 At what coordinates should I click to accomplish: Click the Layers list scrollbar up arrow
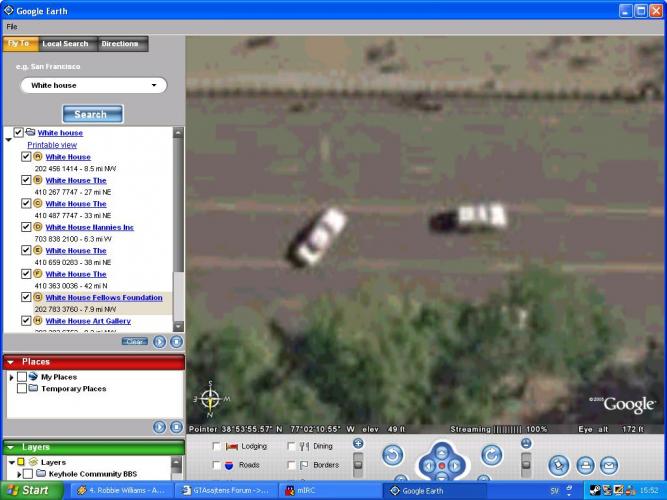point(176,462)
